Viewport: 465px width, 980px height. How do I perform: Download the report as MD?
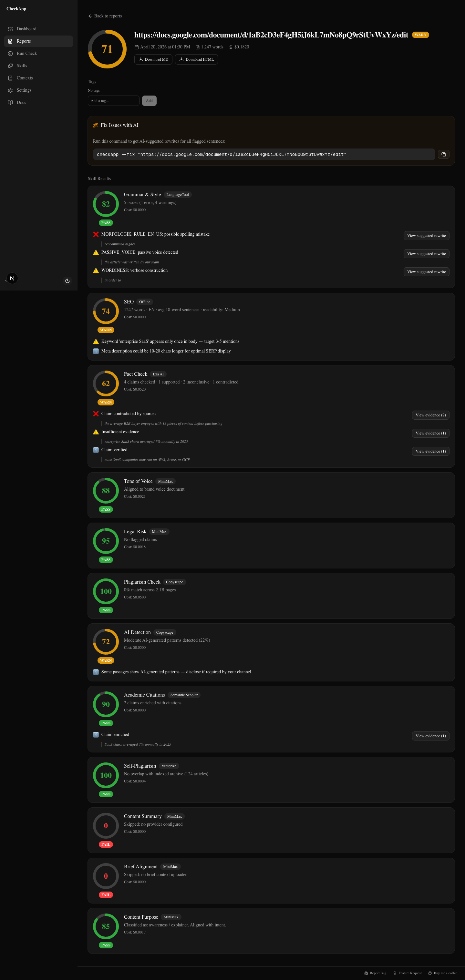point(153,59)
